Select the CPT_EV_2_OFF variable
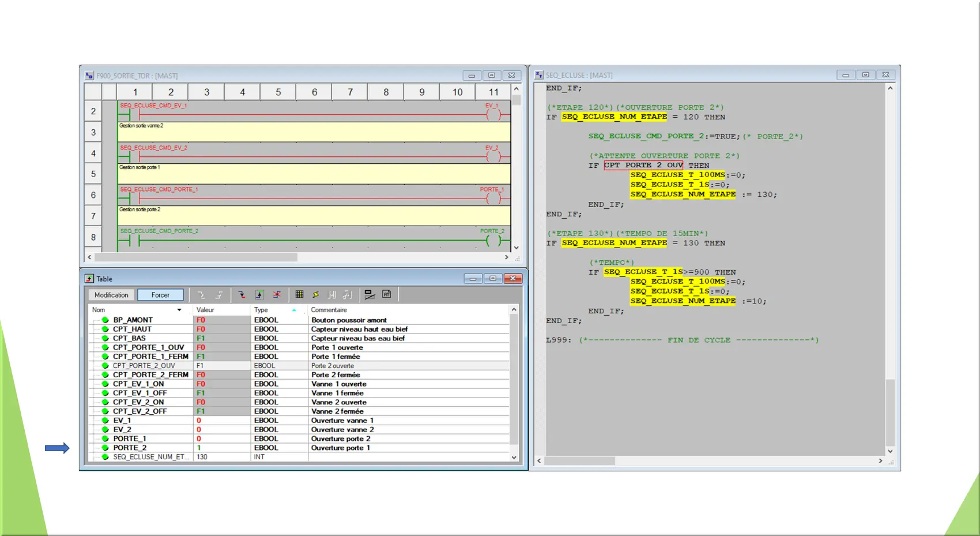Viewport: 980px width, 536px height. pos(140,411)
